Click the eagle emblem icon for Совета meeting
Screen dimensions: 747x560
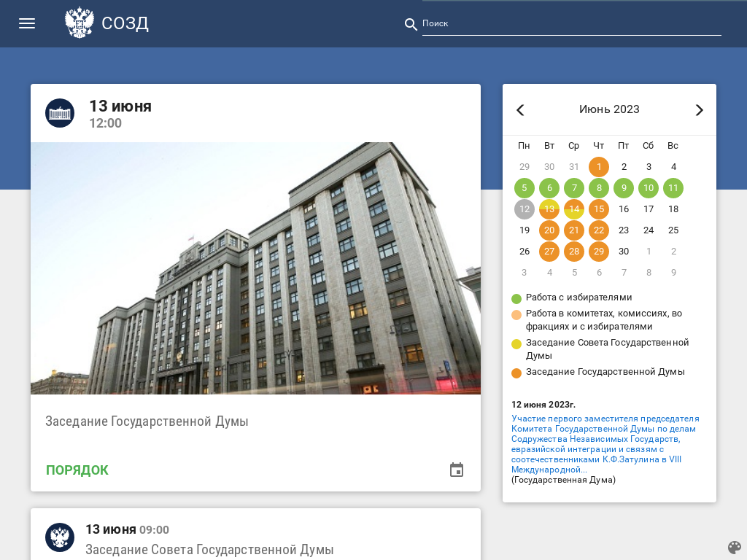tap(60, 537)
